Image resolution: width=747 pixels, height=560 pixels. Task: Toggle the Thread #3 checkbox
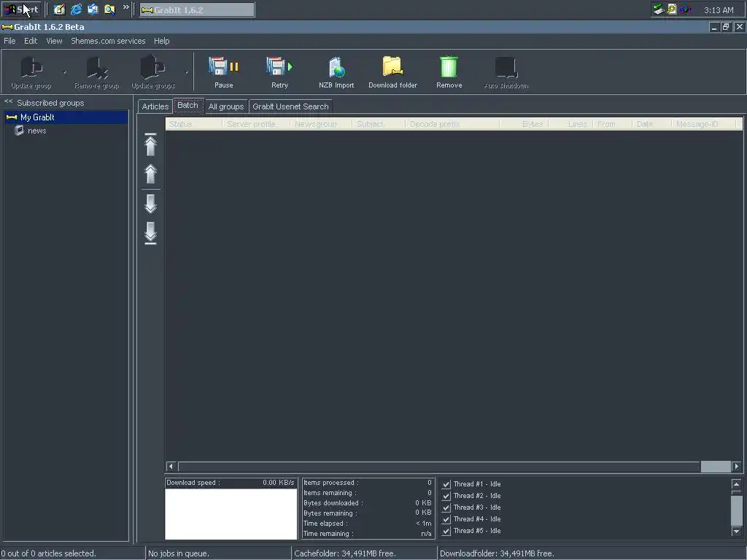click(446, 507)
